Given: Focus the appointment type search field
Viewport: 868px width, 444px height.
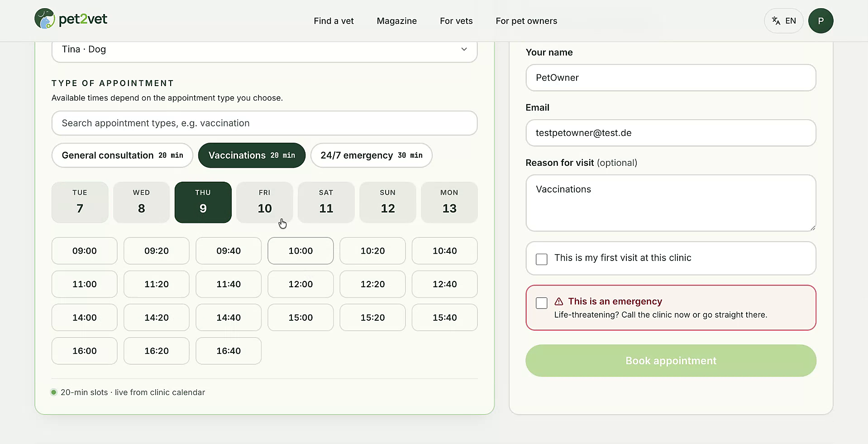Looking at the screenshot, I should [264, 123].
